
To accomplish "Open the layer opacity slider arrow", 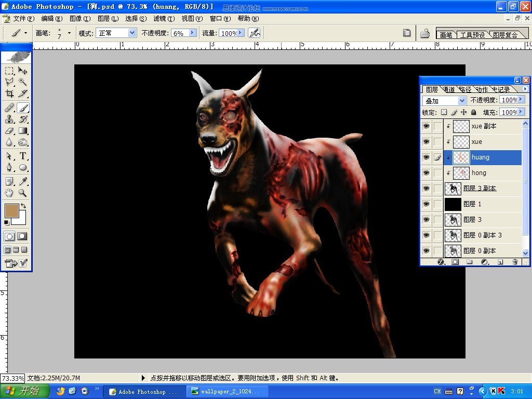I will (x=521, y=100).
